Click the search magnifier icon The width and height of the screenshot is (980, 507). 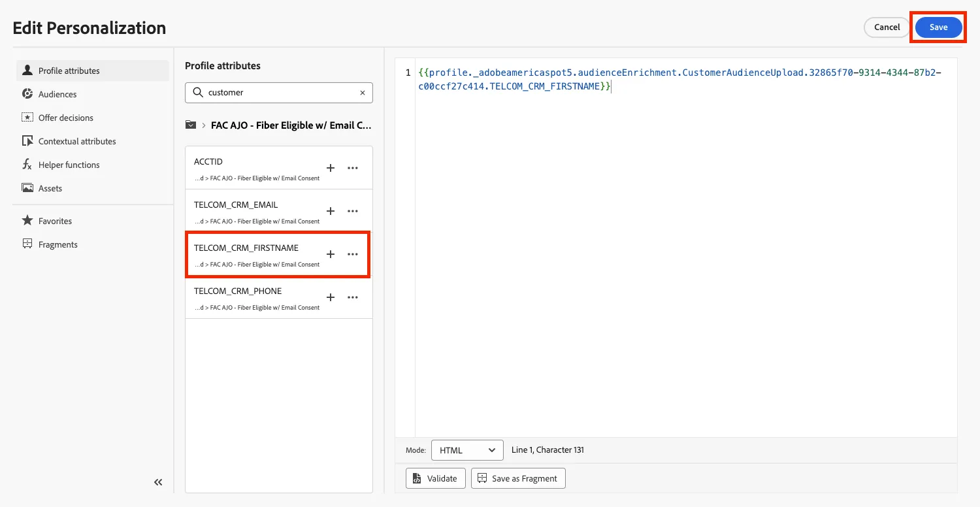pos(198,93)
